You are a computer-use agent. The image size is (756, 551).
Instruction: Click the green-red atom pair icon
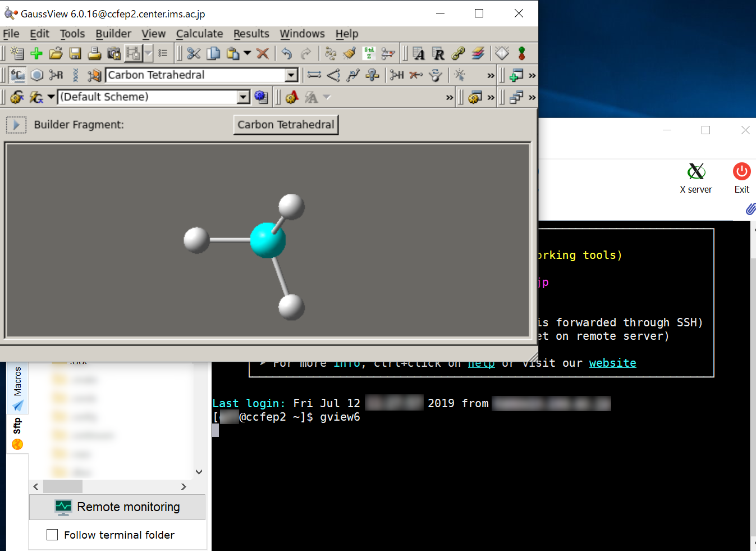(521, 53)
